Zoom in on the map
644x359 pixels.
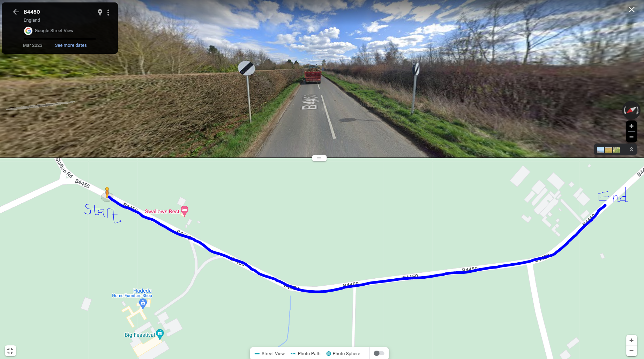point(631,340)
